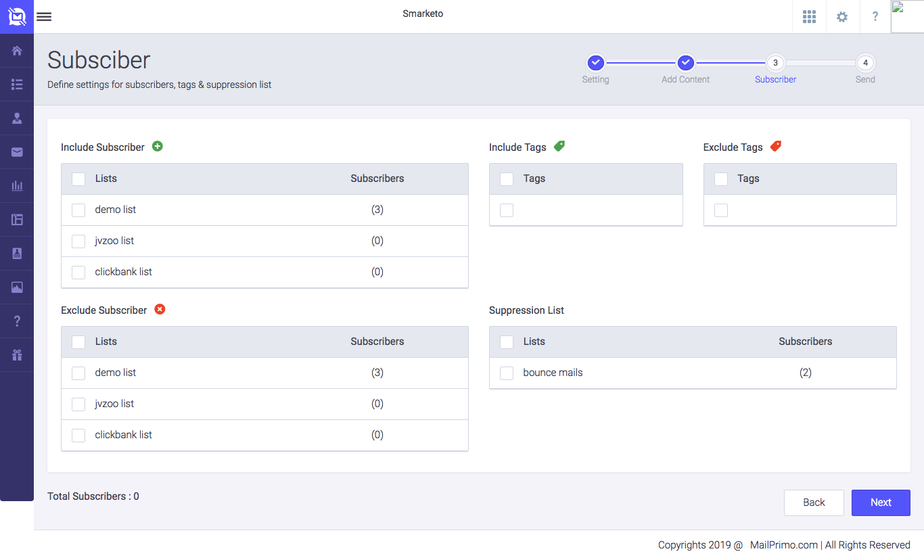Open the bar chart reports sidebar icon
This screenshot has height=560, width=924.
[17, 186]
